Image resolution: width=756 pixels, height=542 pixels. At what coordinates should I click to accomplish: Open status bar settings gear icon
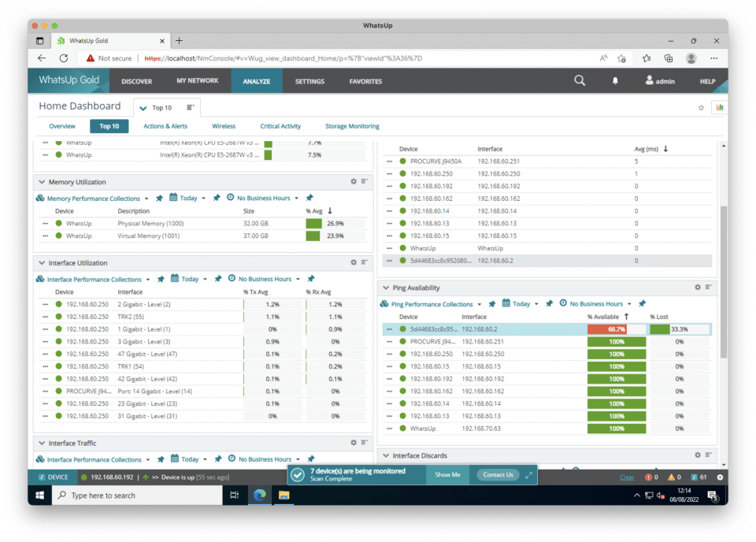tap(720, 477)
